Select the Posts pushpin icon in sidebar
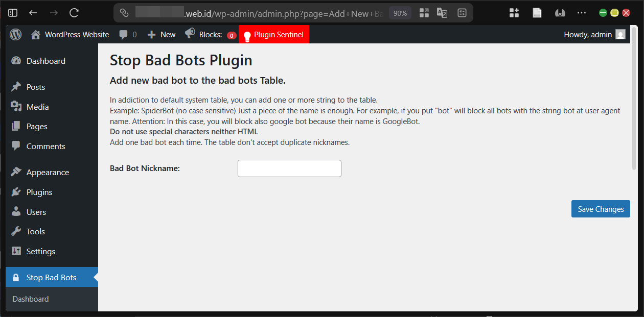This screenshot has width=644, height=317. (15, 86)
